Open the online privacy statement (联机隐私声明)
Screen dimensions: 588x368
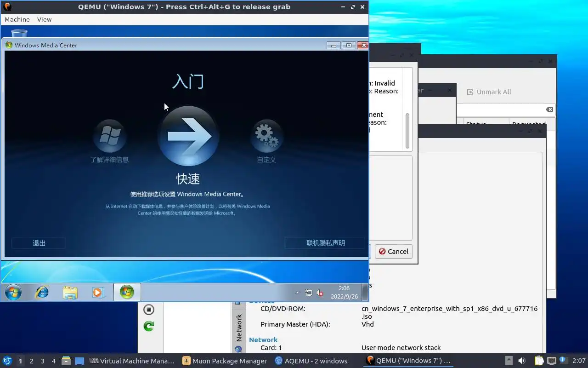coord(325,243)
